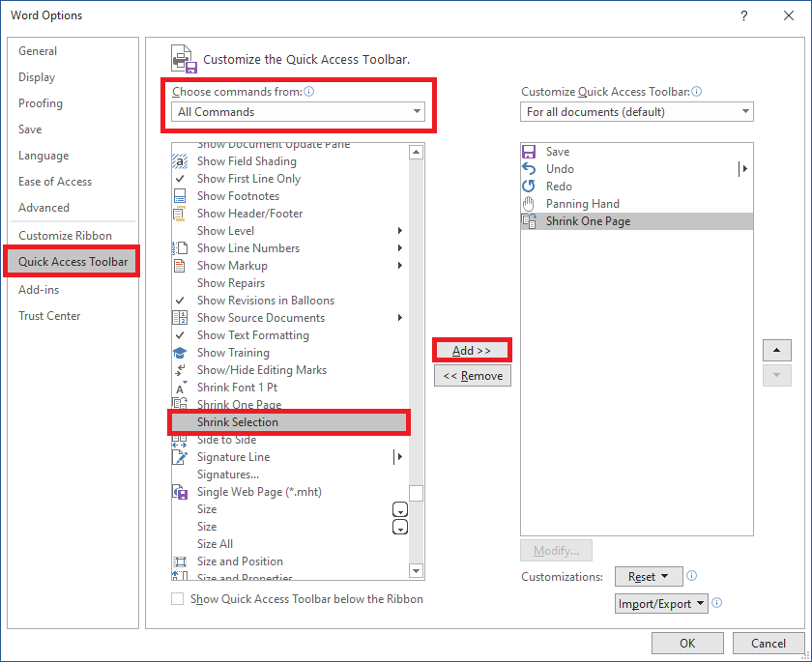Switch to the Customize Ribbon category
This screenshot has height=662, width=812.
pyautogui.click(x=65, y=236)
